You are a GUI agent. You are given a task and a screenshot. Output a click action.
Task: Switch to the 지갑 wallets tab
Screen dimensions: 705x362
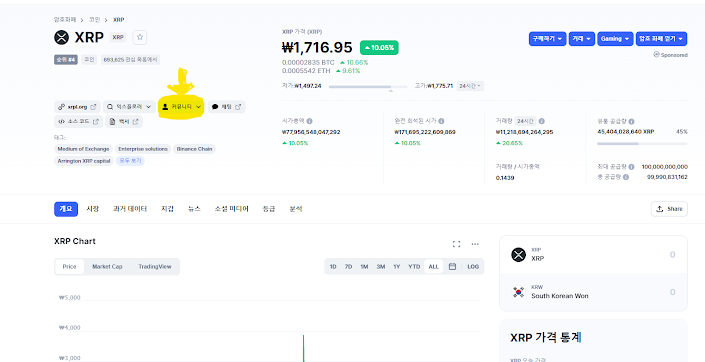point(168,209)
